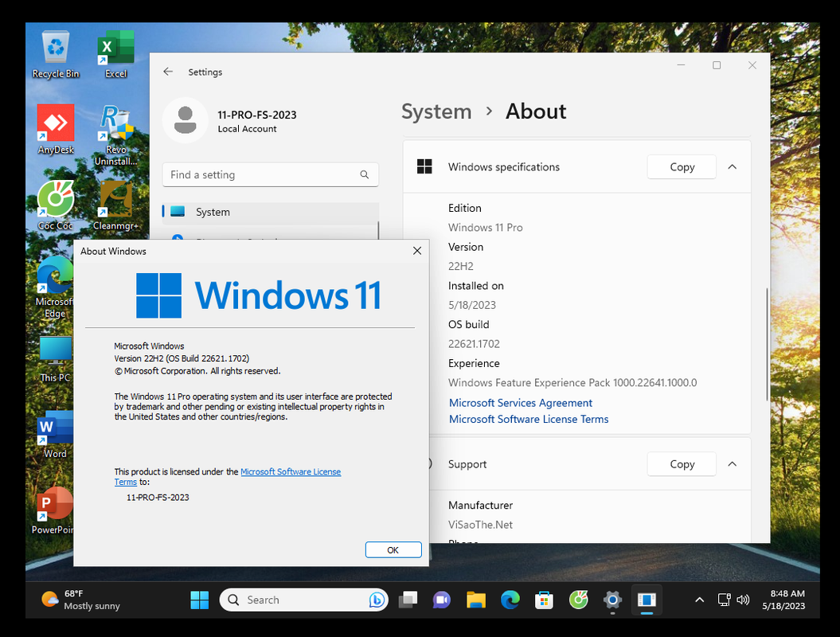The image size is (840, 637).
Task: Click the search magnifier in Settings
Action: pyautogui.click(x=365, y=174)
